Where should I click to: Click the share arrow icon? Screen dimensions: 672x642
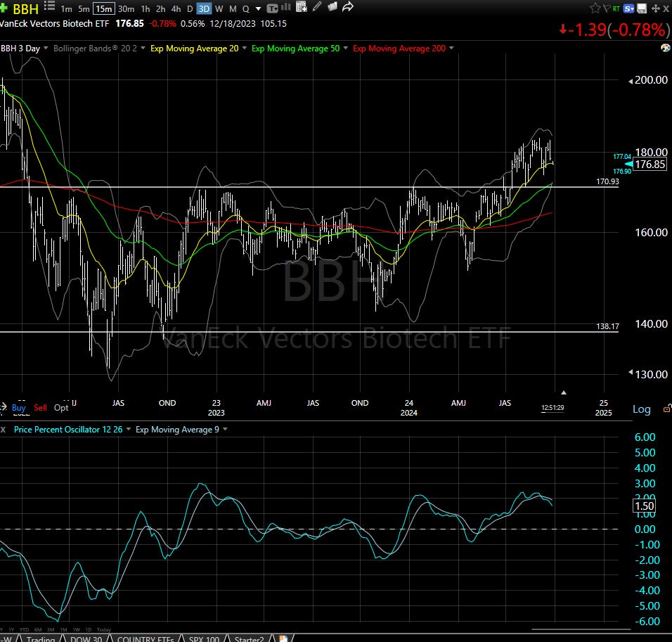click(348, 6)
